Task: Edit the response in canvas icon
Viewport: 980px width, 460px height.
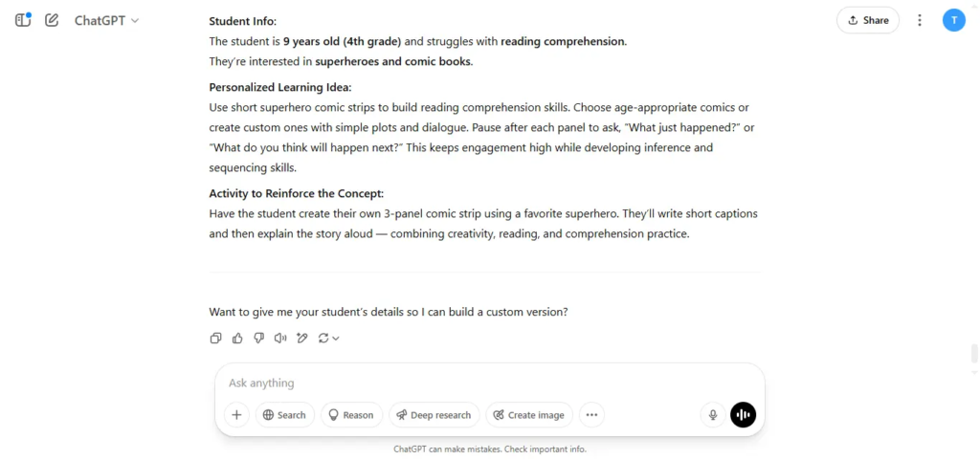Action: click(302, 339)
